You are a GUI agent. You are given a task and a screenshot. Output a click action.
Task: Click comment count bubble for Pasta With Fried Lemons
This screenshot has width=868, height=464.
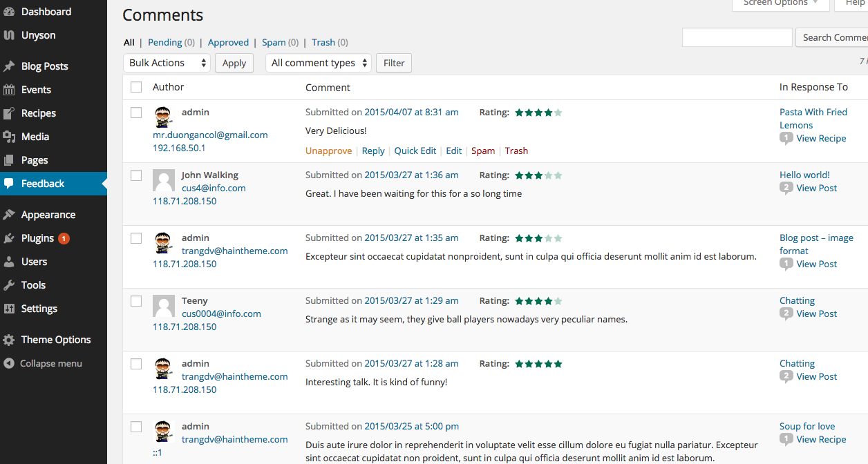click(x=786, y=138)
